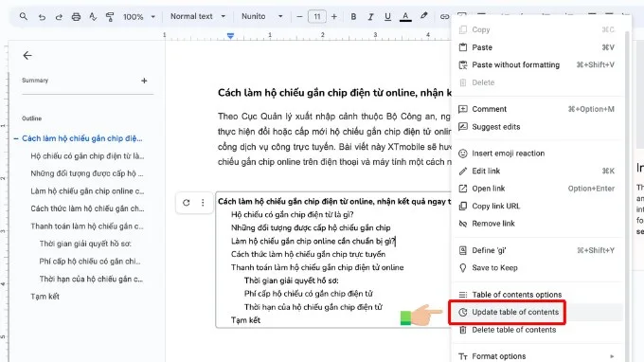Choose Paste from the context menu

537,47
